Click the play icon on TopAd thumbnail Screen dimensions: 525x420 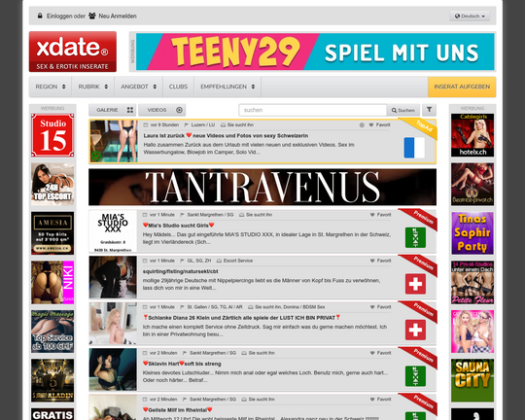click(95, 156)
